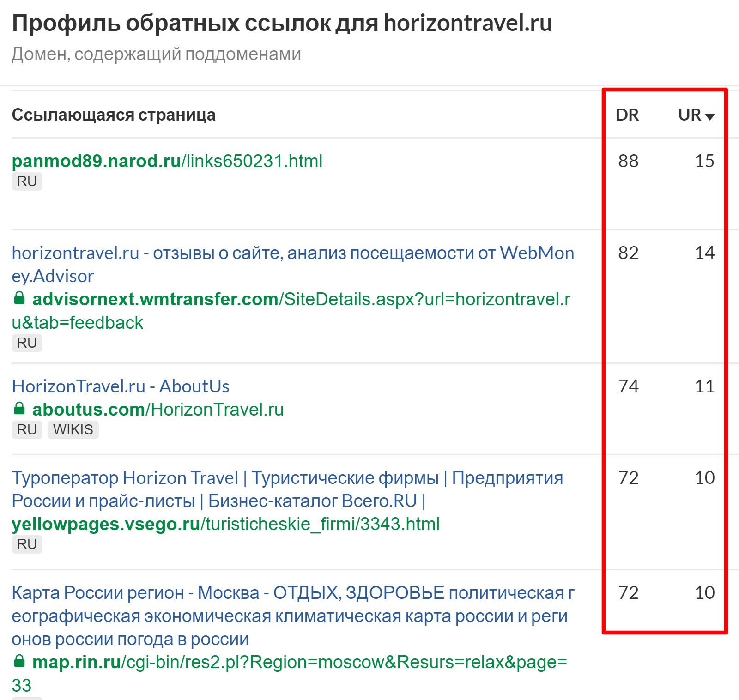Open the HorizonTravel.ru - AboutUs title link
Screen dimensions: 739x700
click(120, 386)
